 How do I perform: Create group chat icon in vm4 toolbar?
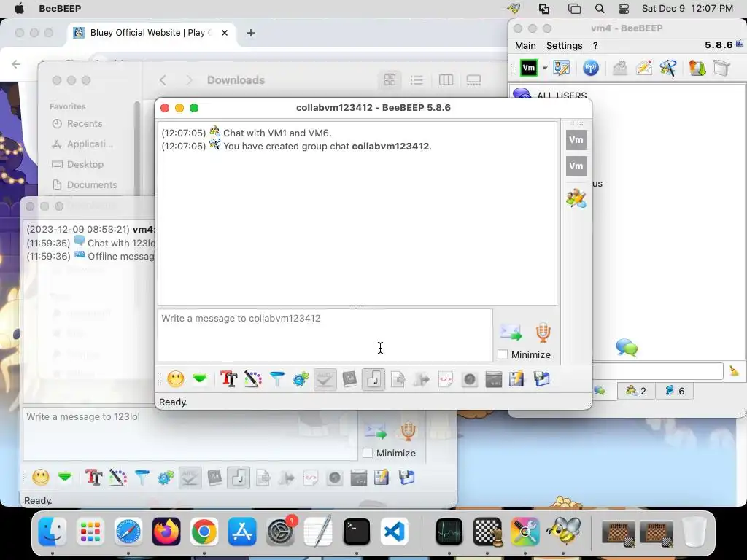pos(668,68)
